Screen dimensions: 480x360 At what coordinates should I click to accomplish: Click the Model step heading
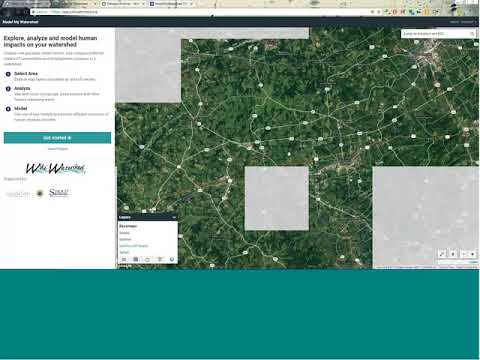(x=21, y=108)
